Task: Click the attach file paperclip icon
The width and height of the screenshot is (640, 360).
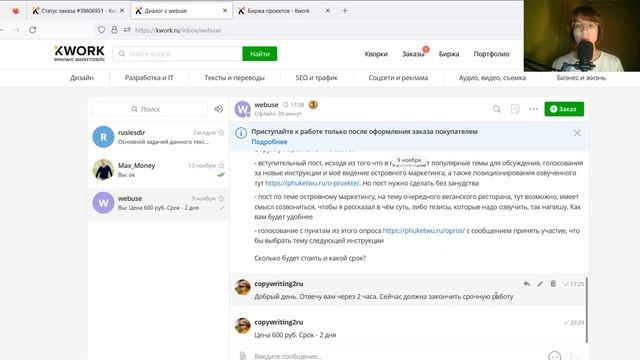Action: tap(242, 356)
